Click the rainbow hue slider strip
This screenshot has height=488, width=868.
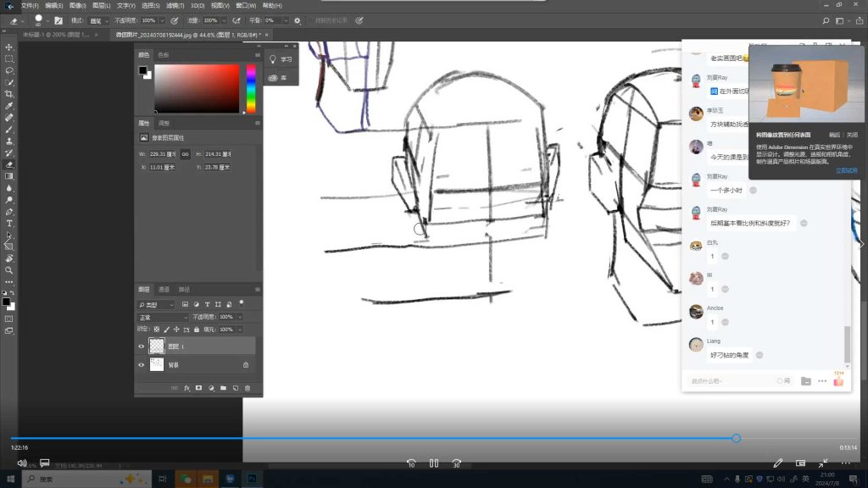pyautogui.click(x=251, y=88)
